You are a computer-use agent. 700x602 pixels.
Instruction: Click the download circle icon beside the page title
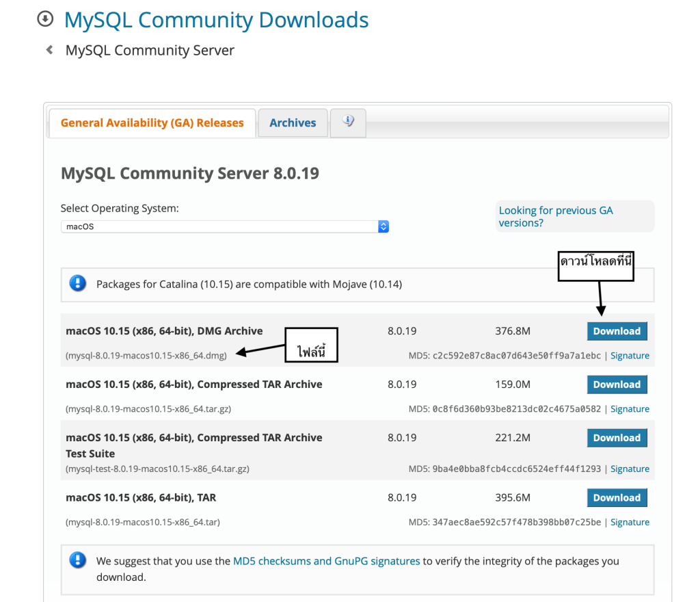(45, 19)
